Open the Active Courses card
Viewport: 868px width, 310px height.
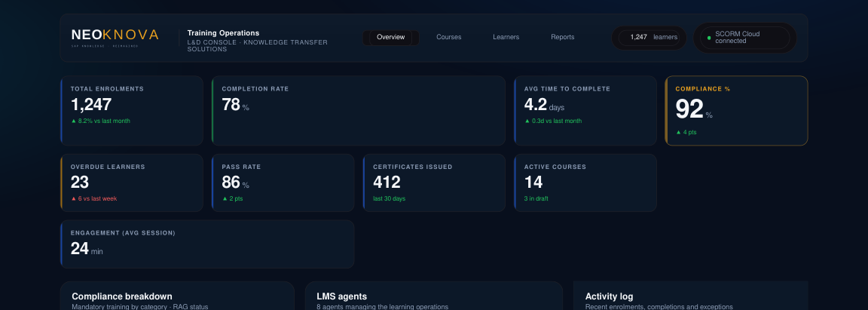(x=585, y=183)
